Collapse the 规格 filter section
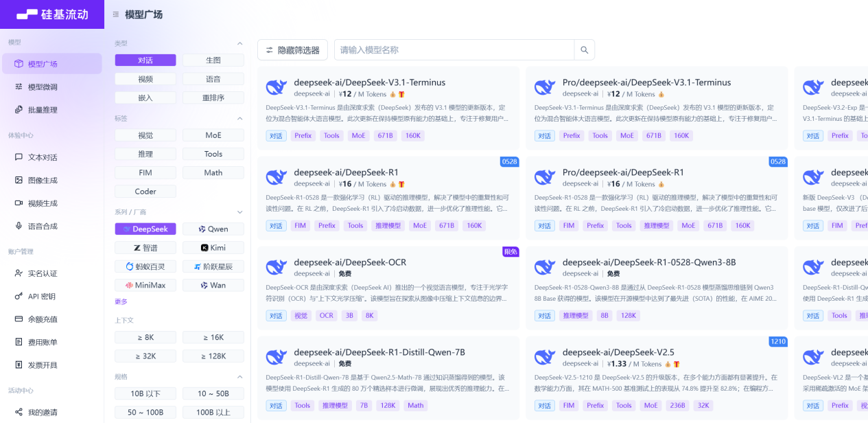The image size is (868, 423). point(239,377)
